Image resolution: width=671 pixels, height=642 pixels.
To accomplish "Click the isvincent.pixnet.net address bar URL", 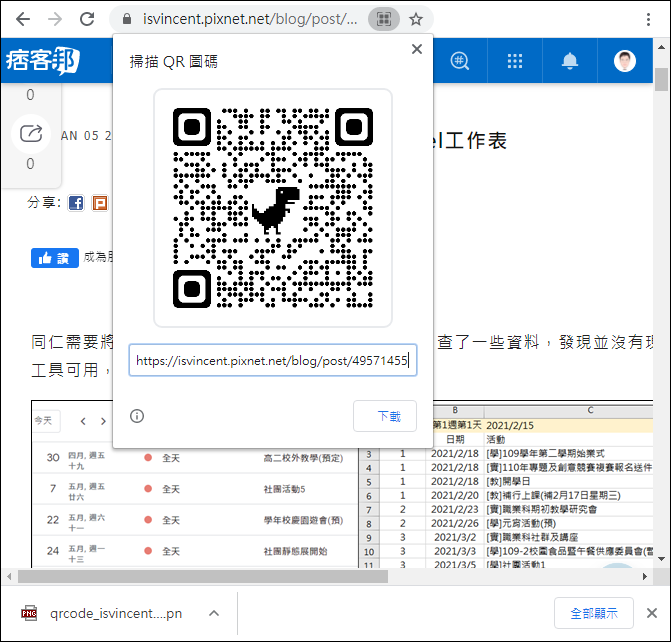I will tap(250, 19).
